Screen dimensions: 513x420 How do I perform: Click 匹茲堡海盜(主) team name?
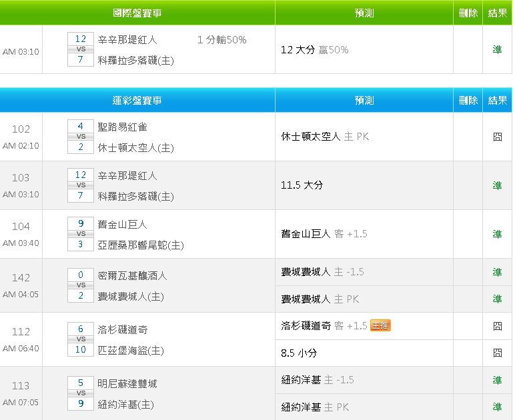click(x=131, y=351)
